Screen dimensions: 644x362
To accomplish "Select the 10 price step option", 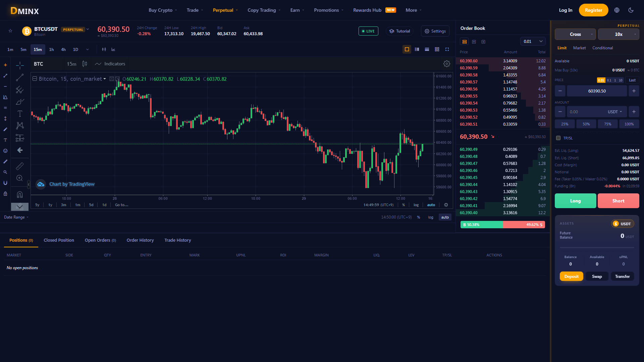I will tap(621, 80).
